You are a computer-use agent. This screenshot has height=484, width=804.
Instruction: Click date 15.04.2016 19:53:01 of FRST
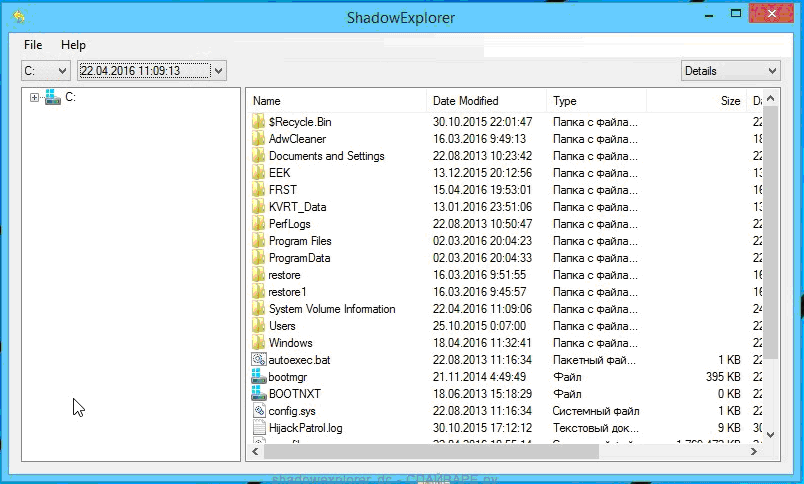(x=482, y=190)
